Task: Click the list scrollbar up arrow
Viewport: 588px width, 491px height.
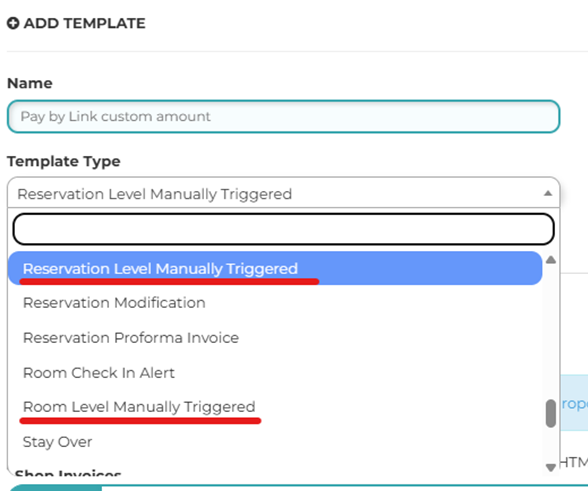Action: (x=550, y=260)
